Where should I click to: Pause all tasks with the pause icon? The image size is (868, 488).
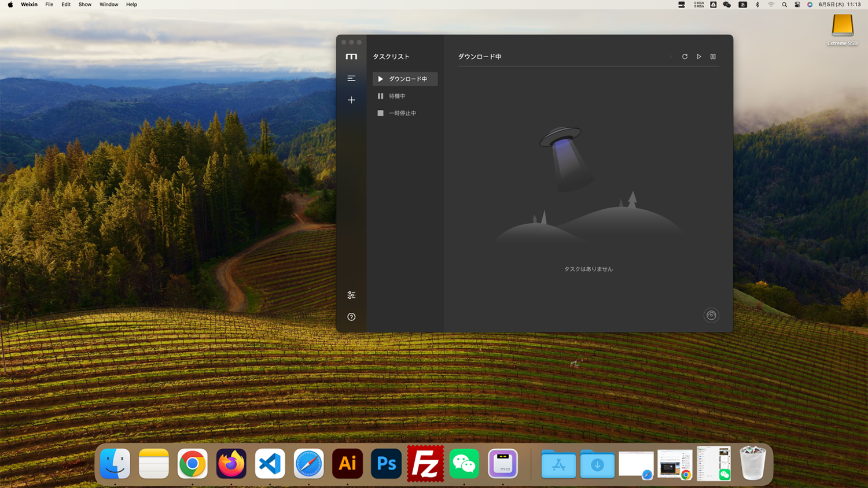[713, 56]
